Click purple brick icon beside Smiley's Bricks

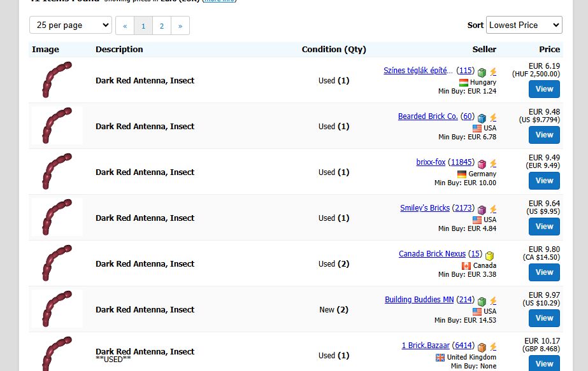[x=482, y=209]
